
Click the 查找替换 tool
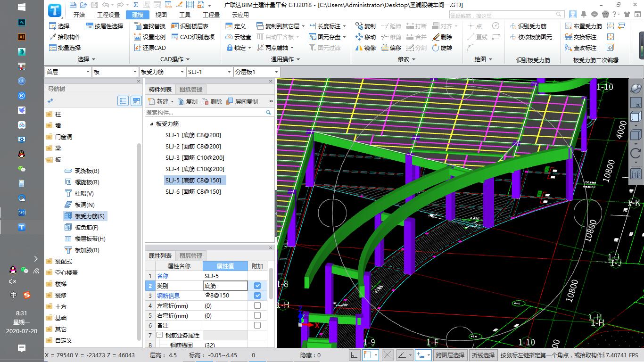(149, 26)
